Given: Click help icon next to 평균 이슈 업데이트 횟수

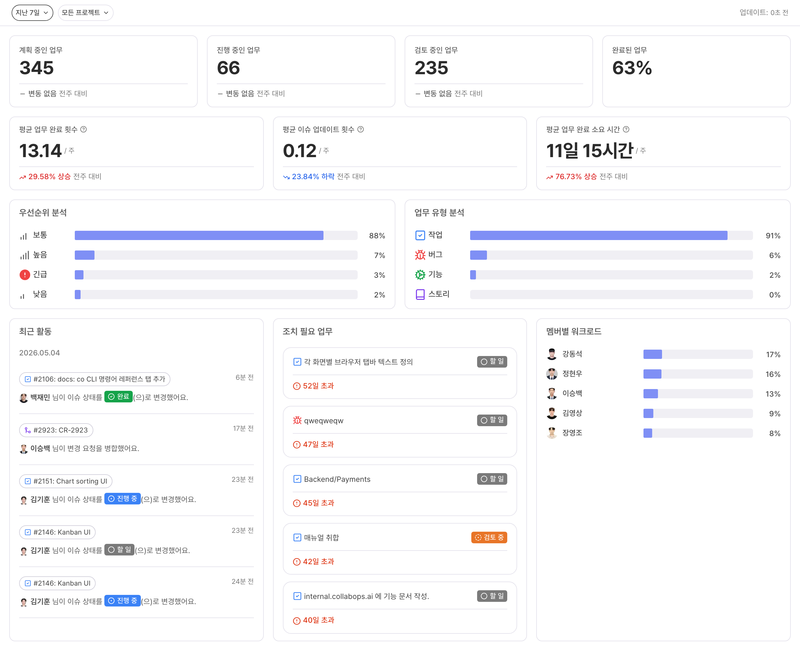Looking at the screenshot, I should click(360, 130).
